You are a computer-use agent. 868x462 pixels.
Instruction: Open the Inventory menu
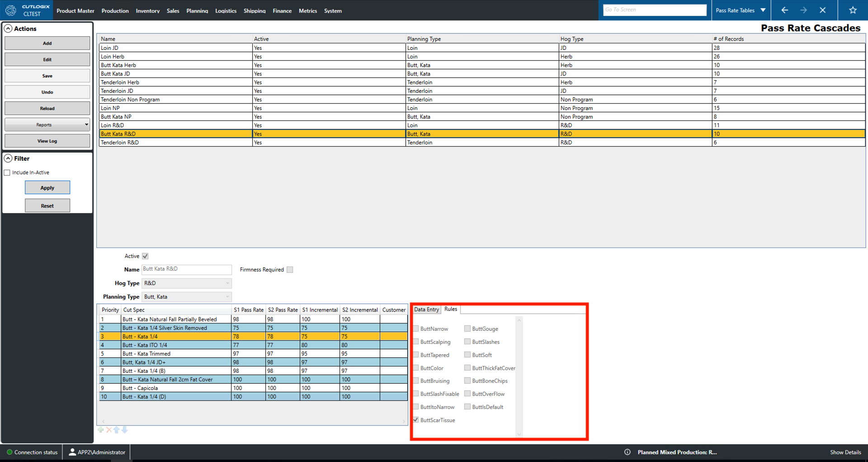[x=147, y=11]
